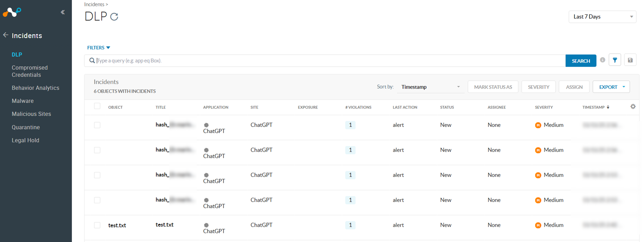
Task: Collapse the sidebar with the double chevron
Action: [x=63, y=12]
